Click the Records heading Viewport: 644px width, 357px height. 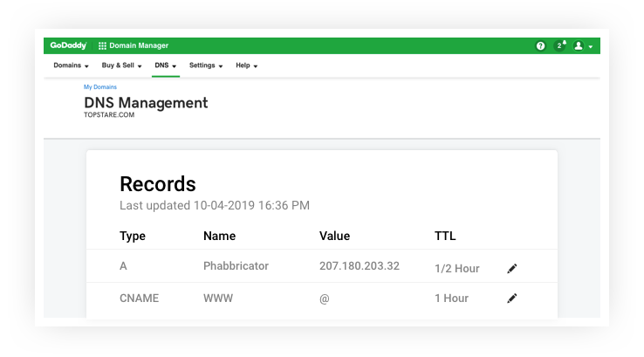(158, 184)
